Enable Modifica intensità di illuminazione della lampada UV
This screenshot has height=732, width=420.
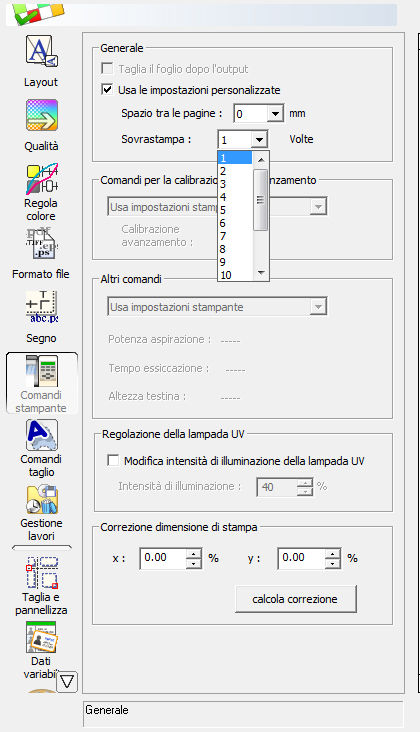click(113, 460)
